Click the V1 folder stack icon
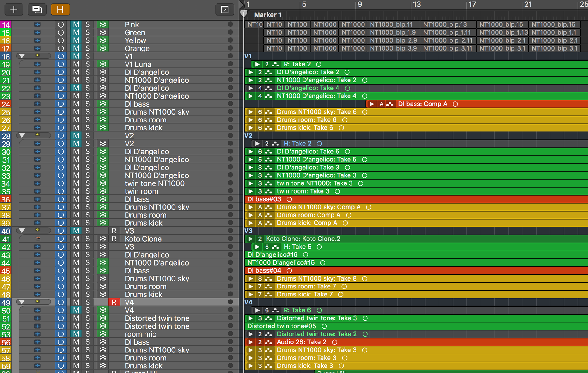 (x=37, y=55)
